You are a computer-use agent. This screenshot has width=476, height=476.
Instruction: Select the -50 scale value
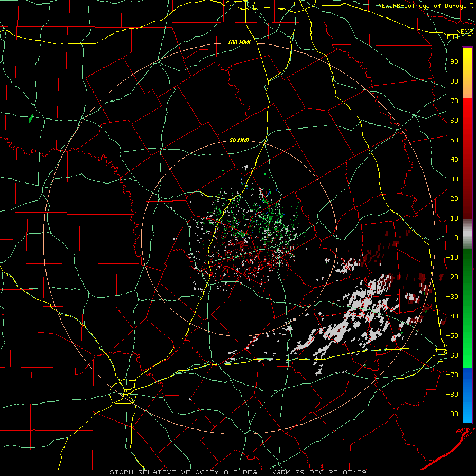tap(453, 336)
